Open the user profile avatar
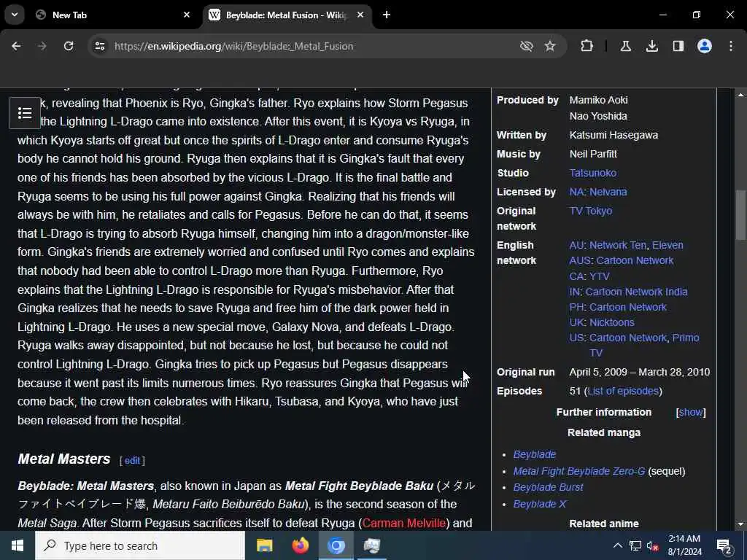Image resolution: width=747 pixels, height=560 pixels. point(705,46)
